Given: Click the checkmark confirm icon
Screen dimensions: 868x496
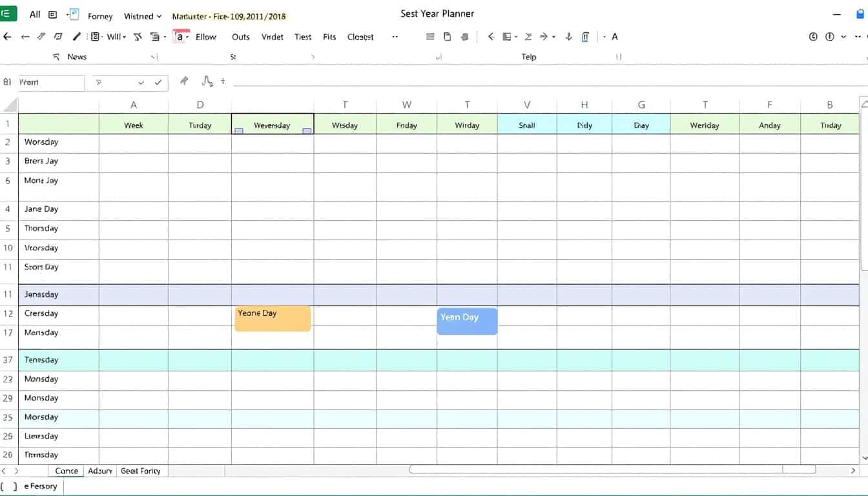Looking at the screenshot, I should (x=158, y=82).
